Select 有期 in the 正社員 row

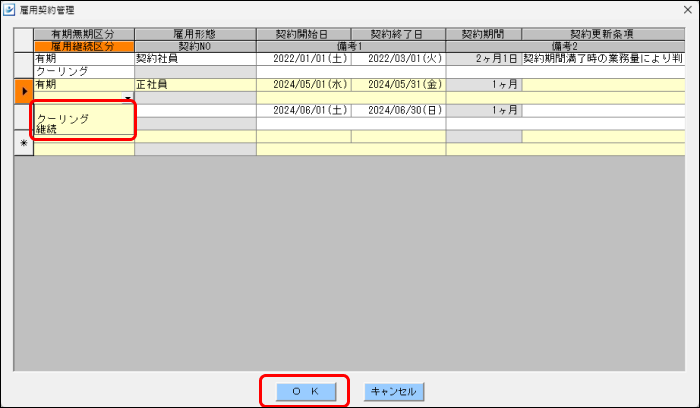click(84, 84)
